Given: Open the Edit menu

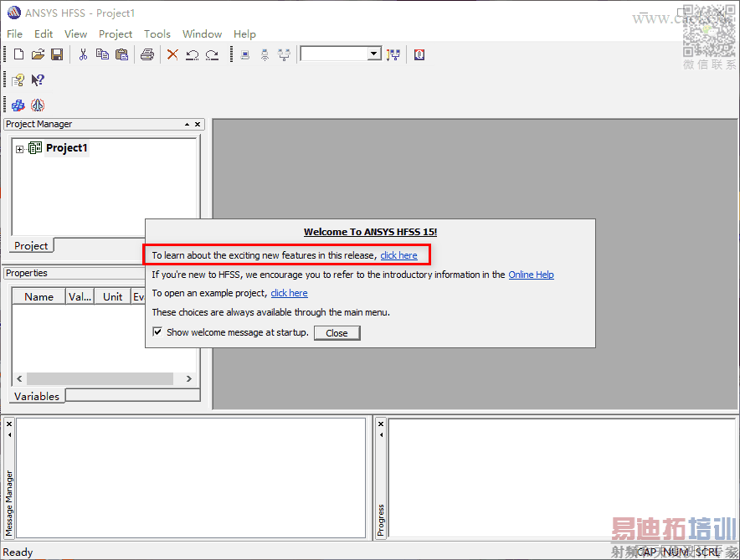Looking at the screenshot, I should point(44,34).
